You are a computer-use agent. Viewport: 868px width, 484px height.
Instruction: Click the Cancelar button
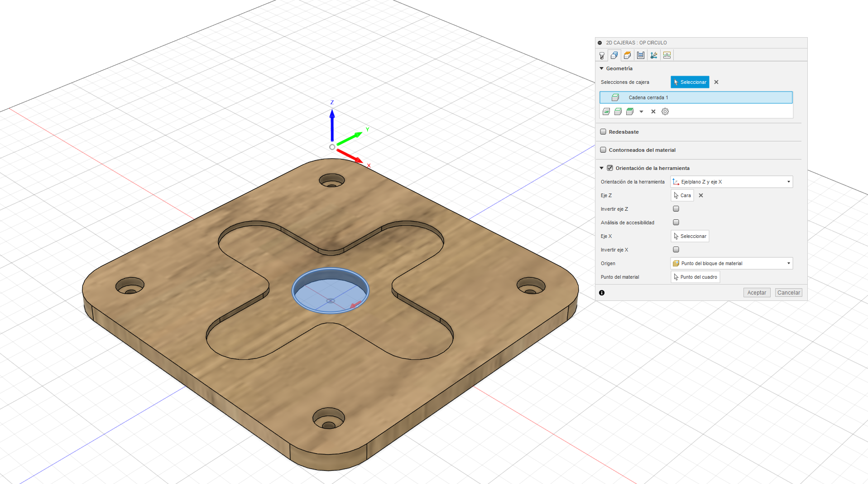788,293
